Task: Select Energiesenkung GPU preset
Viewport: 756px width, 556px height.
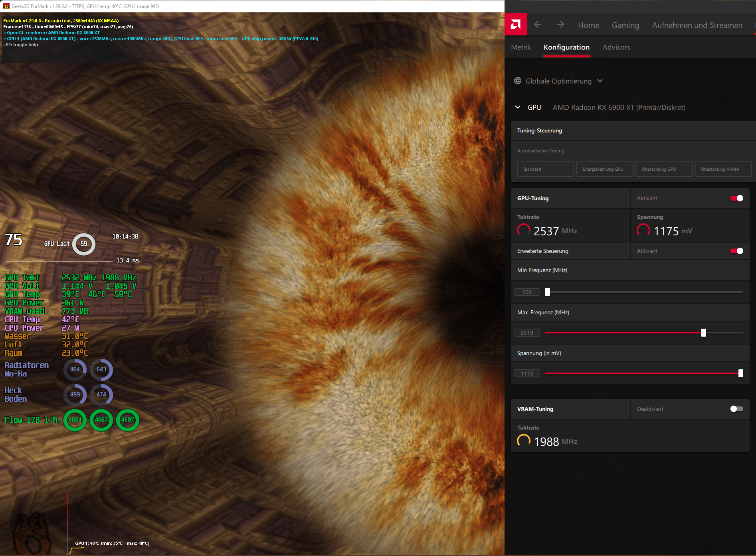Action: pos(605,169)
